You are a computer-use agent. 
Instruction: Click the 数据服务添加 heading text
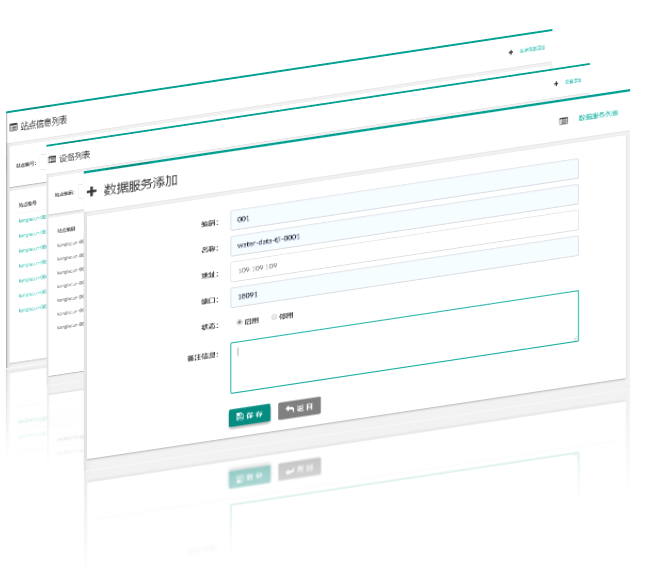pos(141,185)
